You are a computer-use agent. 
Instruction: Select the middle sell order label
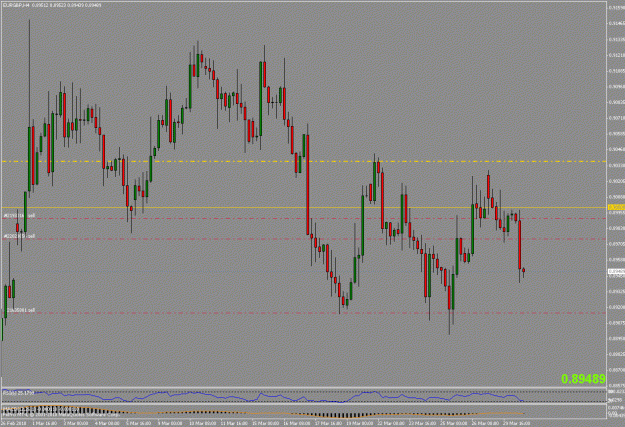tap(19, 236)
